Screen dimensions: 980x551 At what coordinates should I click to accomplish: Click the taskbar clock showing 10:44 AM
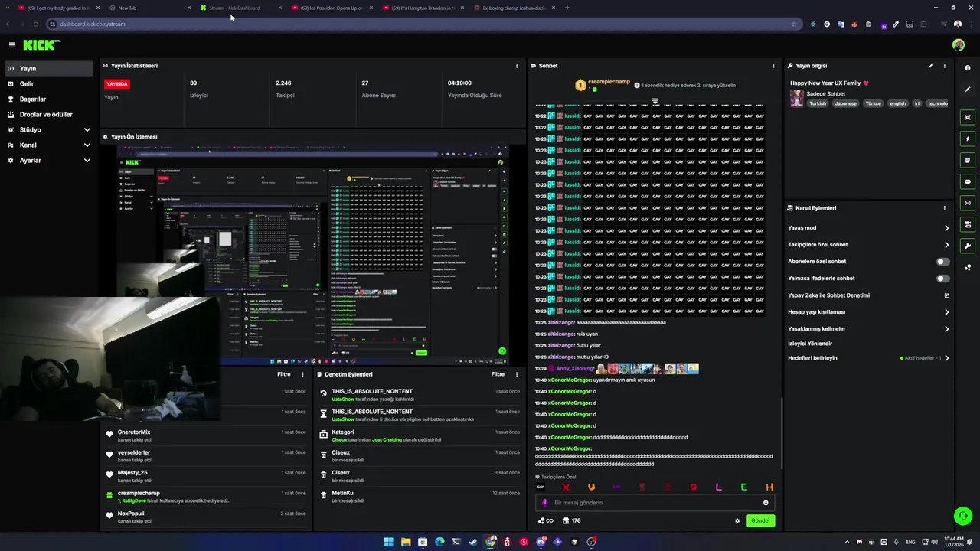954,542
